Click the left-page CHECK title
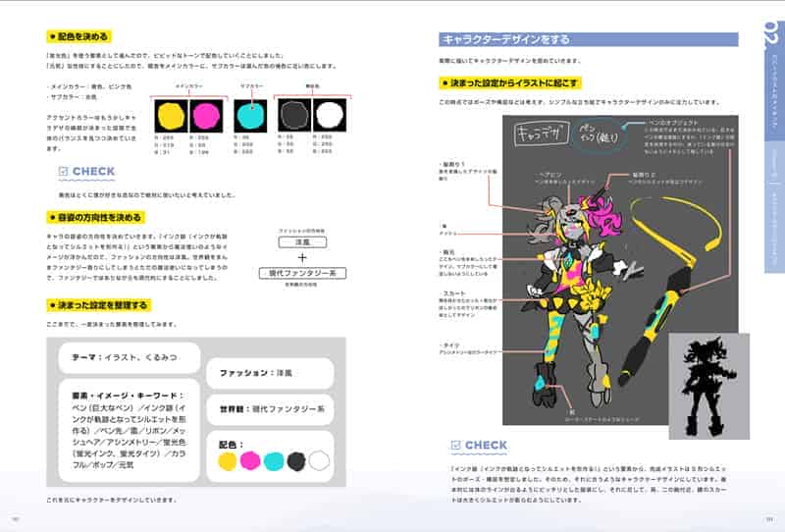This screenshot has width=785, height=532. coord(93,172)
